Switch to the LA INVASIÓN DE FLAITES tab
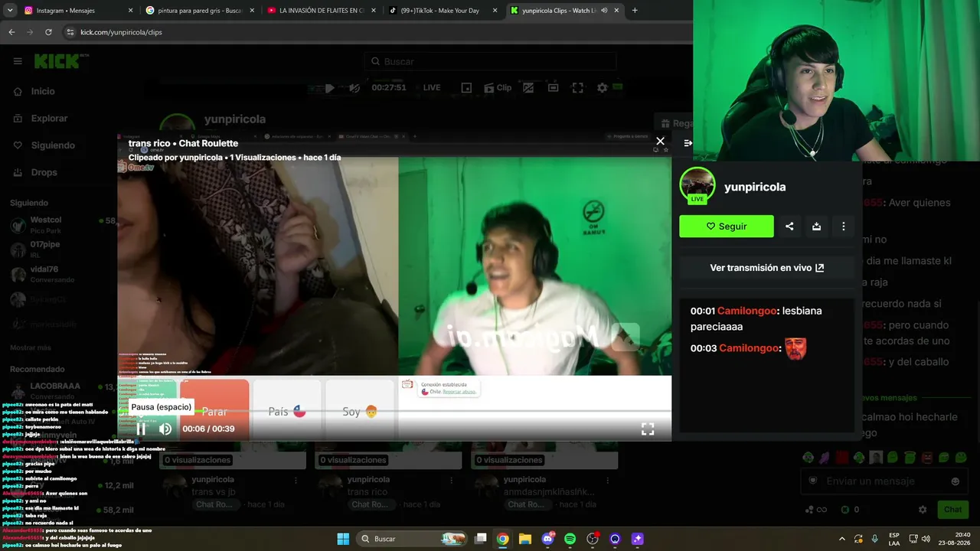 pos(322,11)
